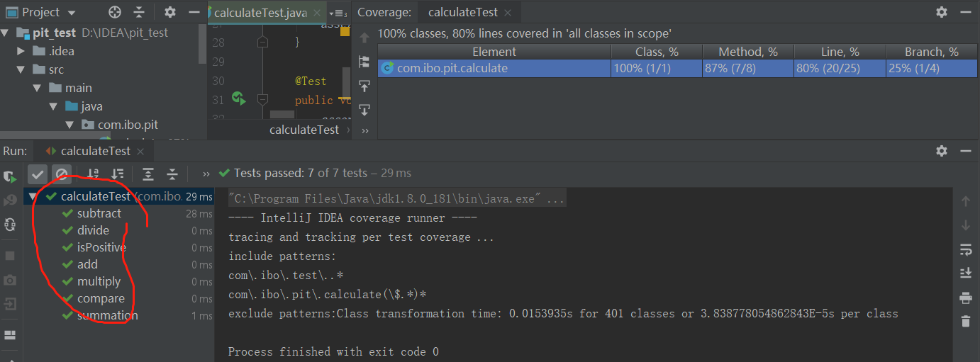
Task: Click the stop process icon in Run panel
Action: point(10,256)
